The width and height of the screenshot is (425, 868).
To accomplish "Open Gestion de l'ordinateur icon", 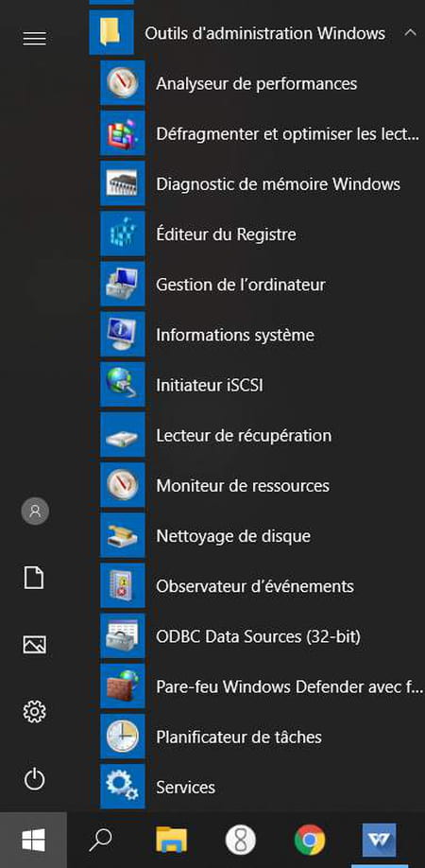I will 122,285.
